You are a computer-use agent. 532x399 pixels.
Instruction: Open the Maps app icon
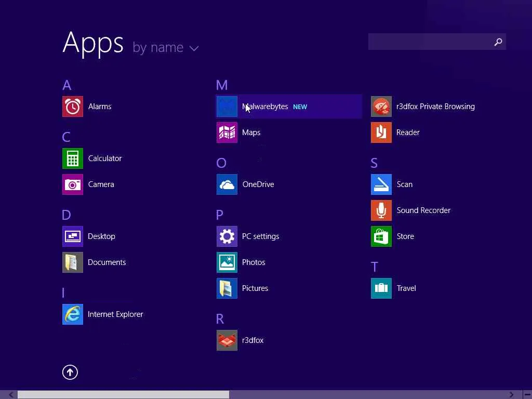227,132
